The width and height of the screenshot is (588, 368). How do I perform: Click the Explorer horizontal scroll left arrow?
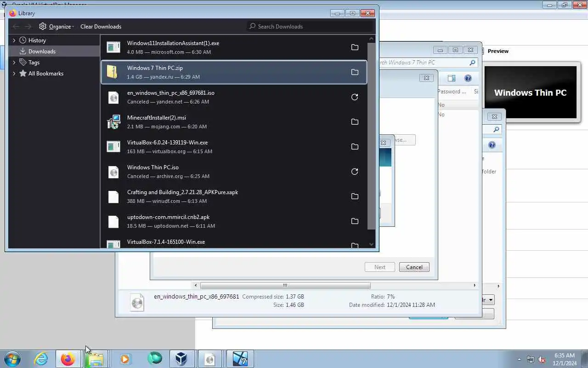(x=196, y=286)
